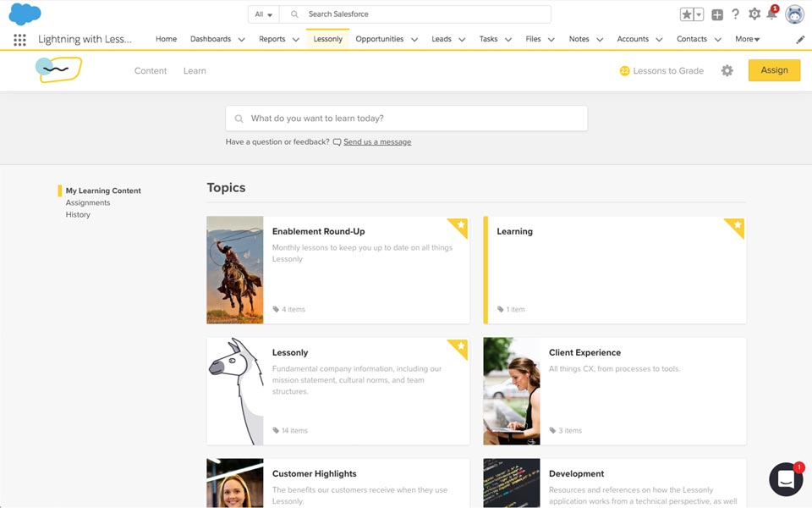The width and height of the screenshot is (812, 508).
Task: Open Assignments in the sidebar
Action: pyautogui.click(x=87, y=202)
